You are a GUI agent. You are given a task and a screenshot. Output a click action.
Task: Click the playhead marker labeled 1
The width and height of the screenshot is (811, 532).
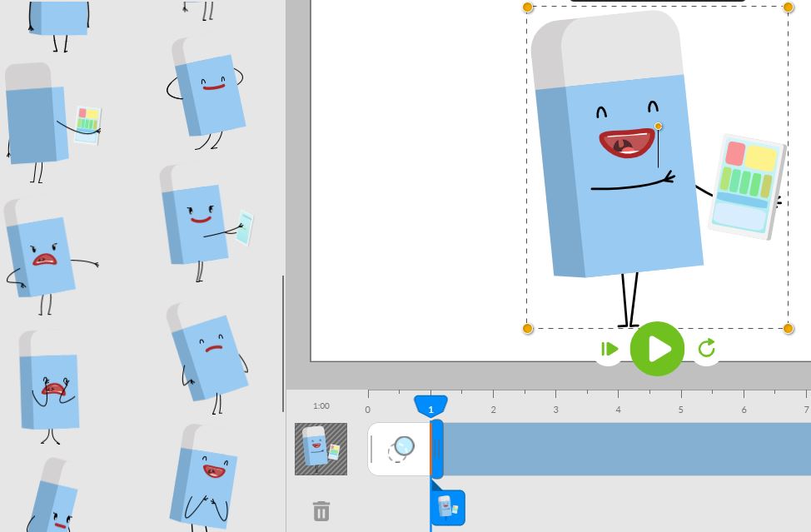coord(430,408)
